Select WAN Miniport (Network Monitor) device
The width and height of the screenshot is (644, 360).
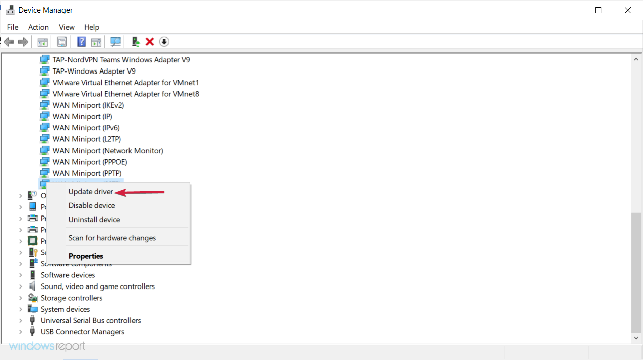[x=108, y=151]
